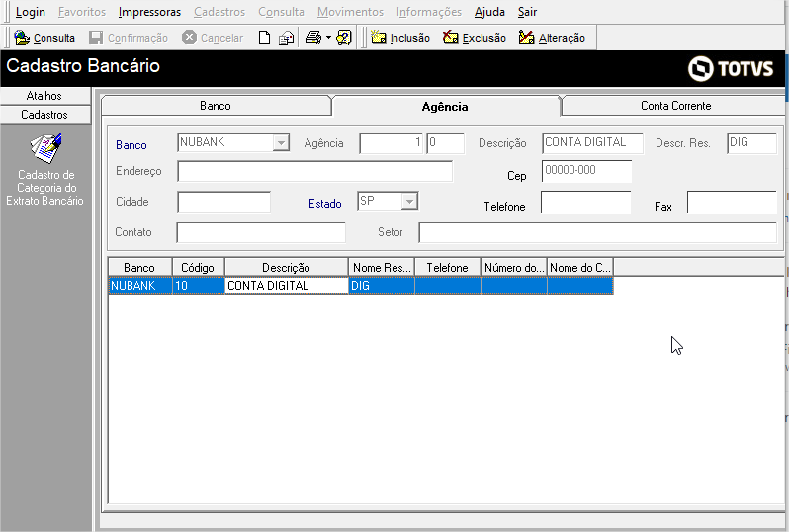
Task: Click the TOTVS logo
Action: click(731, 68)
